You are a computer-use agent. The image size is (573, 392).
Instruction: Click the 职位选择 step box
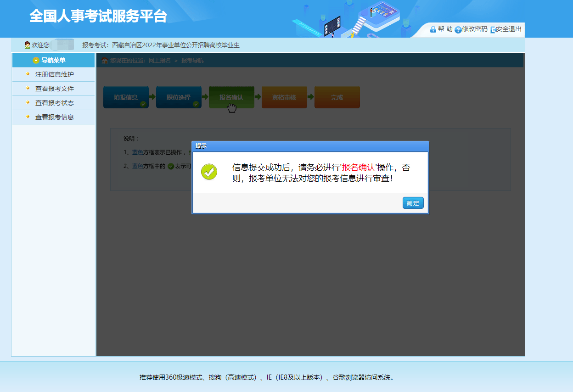pyautogui.click(x=179, y=97)
